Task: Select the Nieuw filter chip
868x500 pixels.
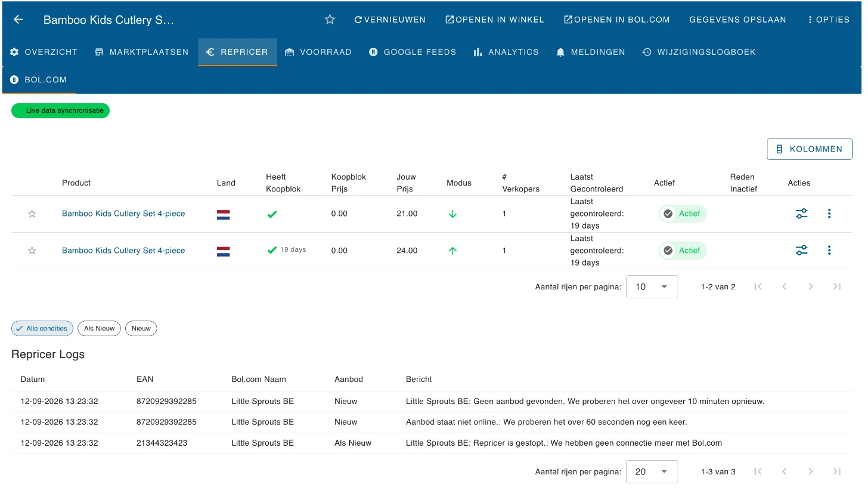Action: tap(141, 328)
